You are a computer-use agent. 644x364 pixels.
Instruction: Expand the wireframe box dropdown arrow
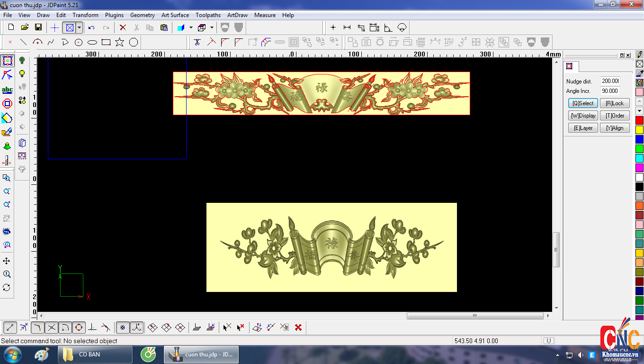212,27
